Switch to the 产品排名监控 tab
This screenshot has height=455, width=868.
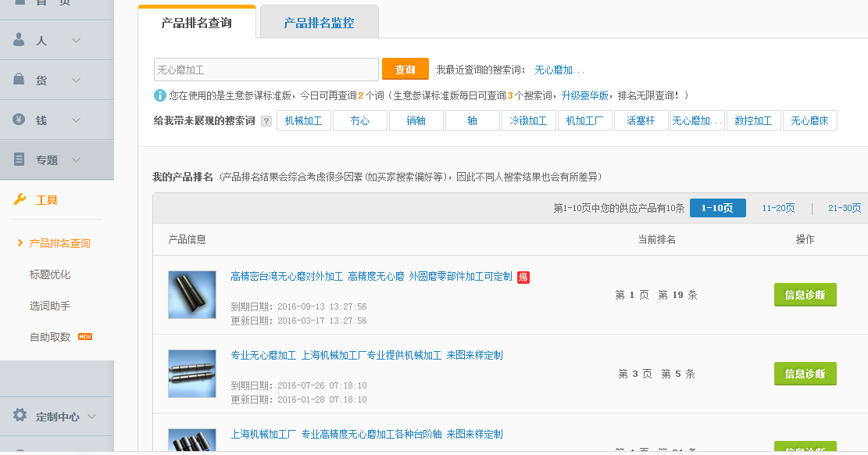click(319, 23)
